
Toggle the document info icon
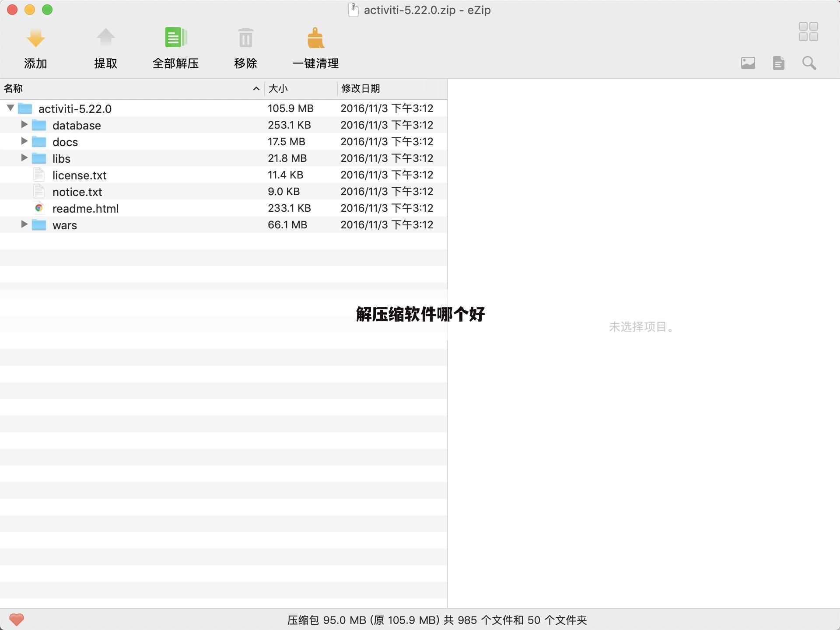(779, 63)
